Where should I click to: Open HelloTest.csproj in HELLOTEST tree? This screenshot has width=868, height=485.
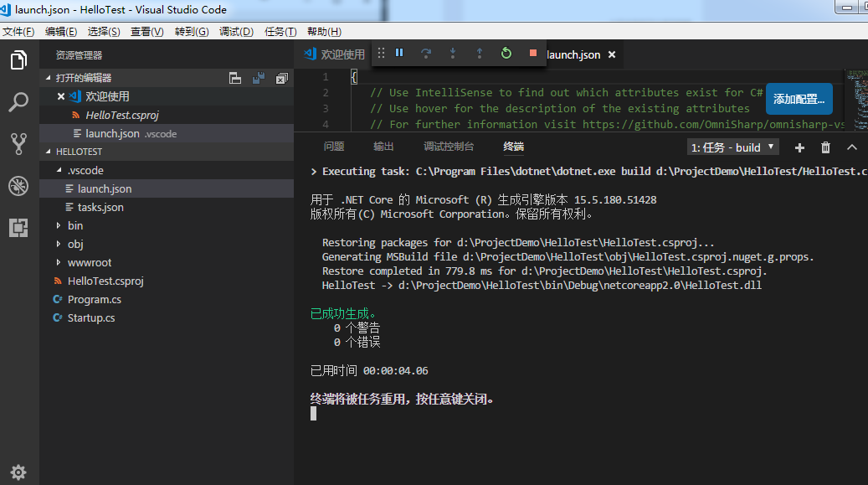coord(166,281)
